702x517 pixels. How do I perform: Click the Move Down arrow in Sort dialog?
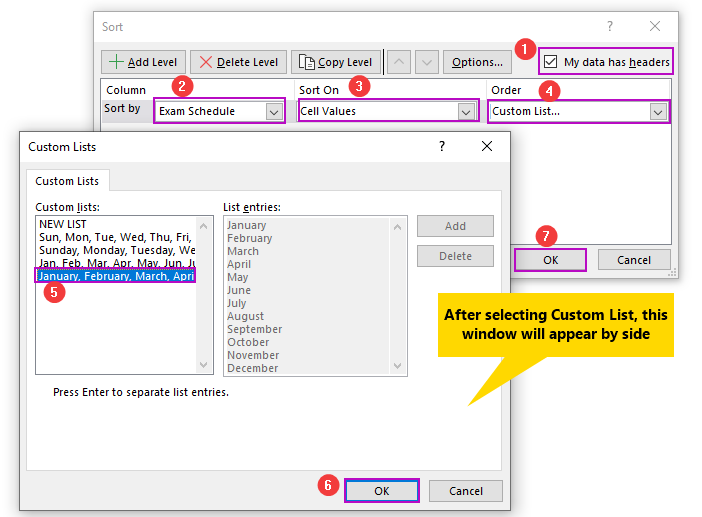click(x=427, y=62)
